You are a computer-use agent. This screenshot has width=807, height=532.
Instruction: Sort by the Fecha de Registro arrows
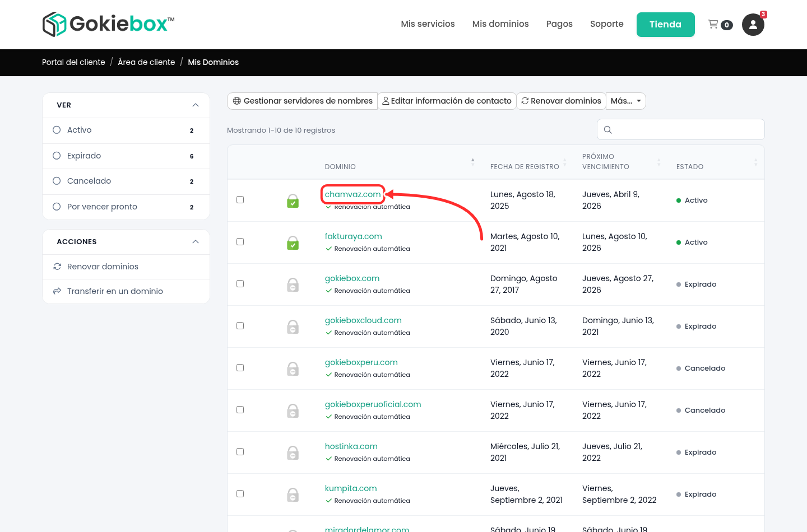(565, 162)
